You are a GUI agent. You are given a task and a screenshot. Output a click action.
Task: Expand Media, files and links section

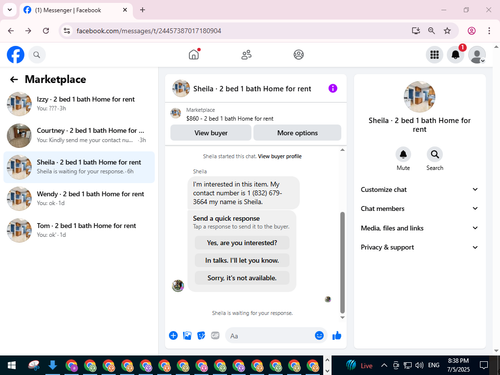coord(419,228)
